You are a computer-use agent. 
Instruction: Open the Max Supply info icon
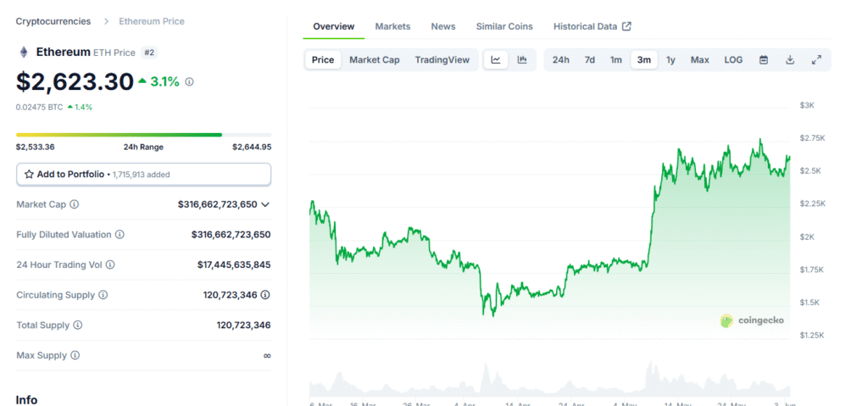tap(75, 356)
